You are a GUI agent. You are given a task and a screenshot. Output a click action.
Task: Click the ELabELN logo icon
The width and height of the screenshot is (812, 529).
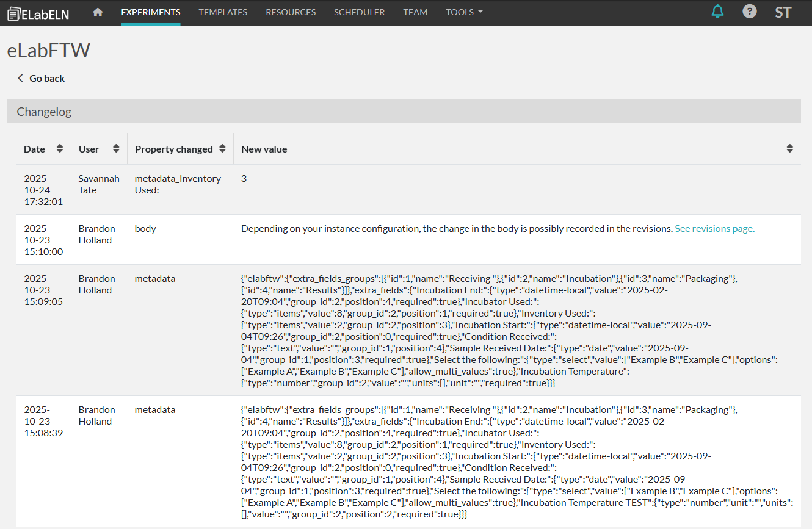[x=13, y=13]
